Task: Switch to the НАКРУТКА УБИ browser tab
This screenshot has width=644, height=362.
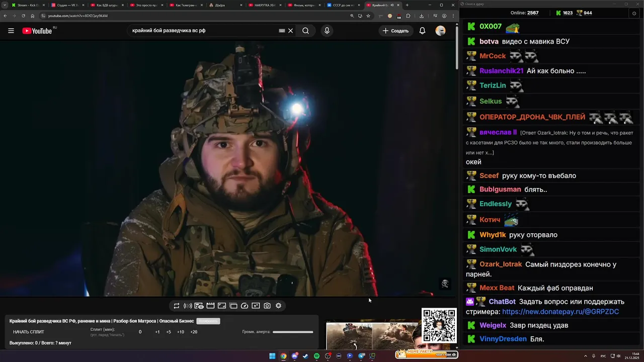Action: pos(265,5)
